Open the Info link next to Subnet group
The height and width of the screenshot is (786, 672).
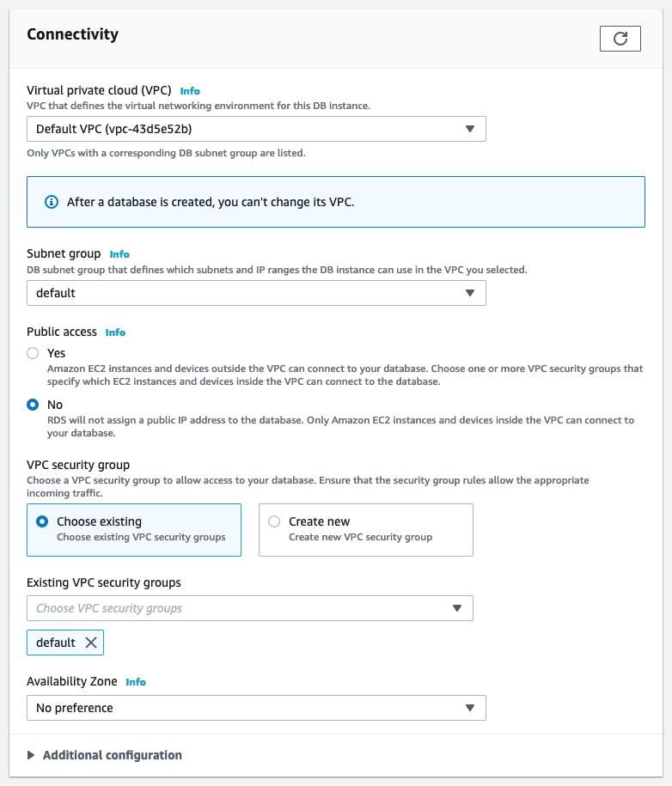pyautogui.click(x=119, y=253)
